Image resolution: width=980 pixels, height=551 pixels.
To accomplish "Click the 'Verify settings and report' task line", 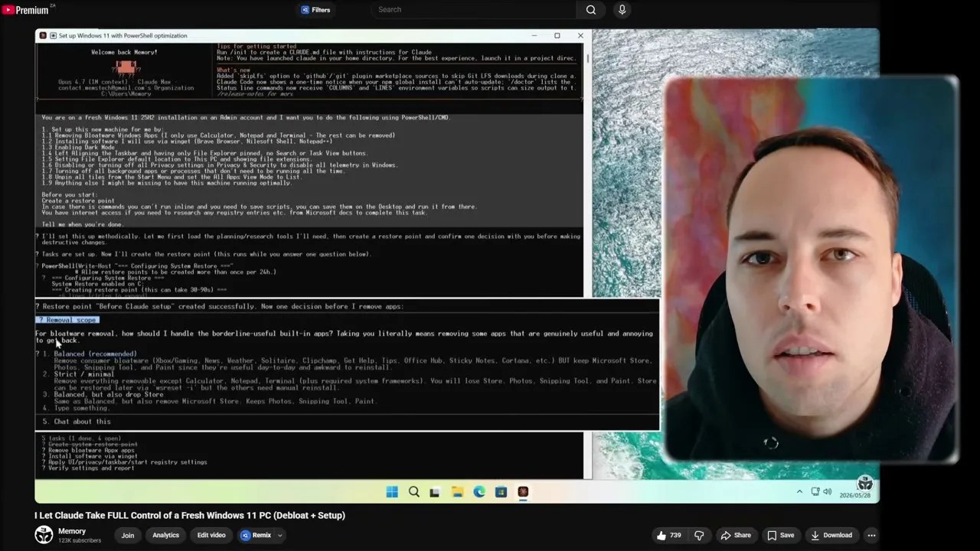I will [x=90, y=468].
